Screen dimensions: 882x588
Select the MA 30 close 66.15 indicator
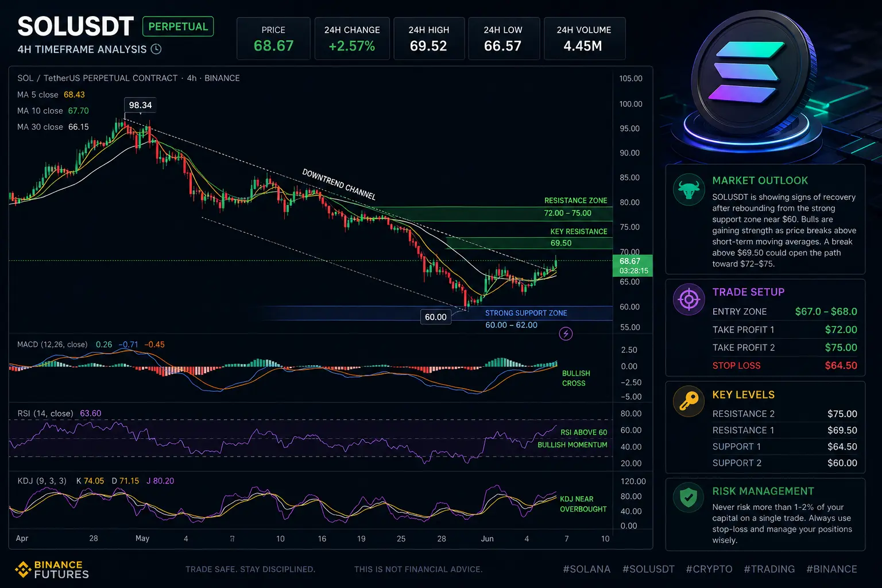tap(53, 127)
